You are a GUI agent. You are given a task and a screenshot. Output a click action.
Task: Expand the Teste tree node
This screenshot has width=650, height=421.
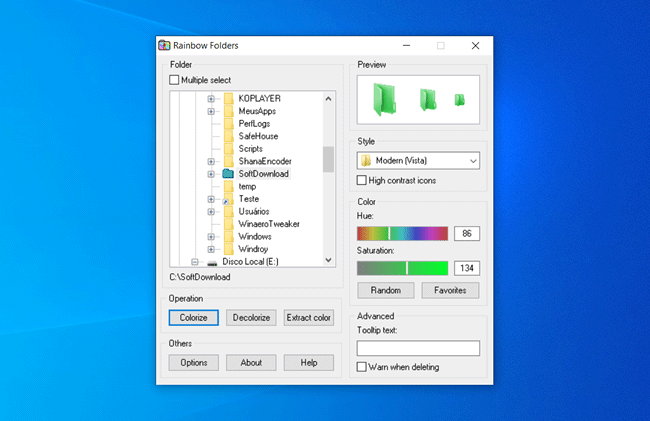pyautogui.click(x=211, y=199)
